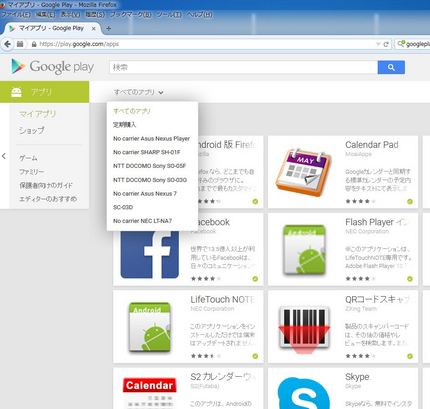This screenshot has width=430, height=409.
Task: Open the 編集(E) menu
Action: click(45, 14)
